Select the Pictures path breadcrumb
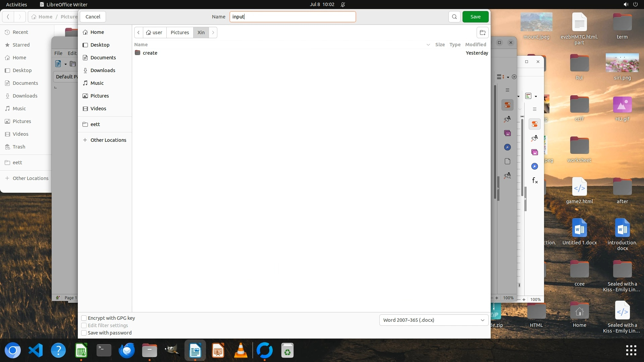Viewport: 644px width, 362px height. (180, 33)
